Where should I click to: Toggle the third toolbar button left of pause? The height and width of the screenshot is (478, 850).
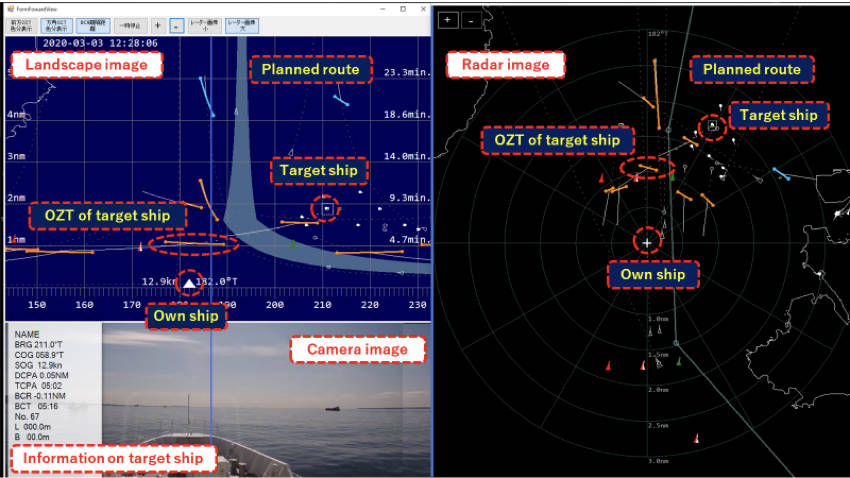(92, 26)
